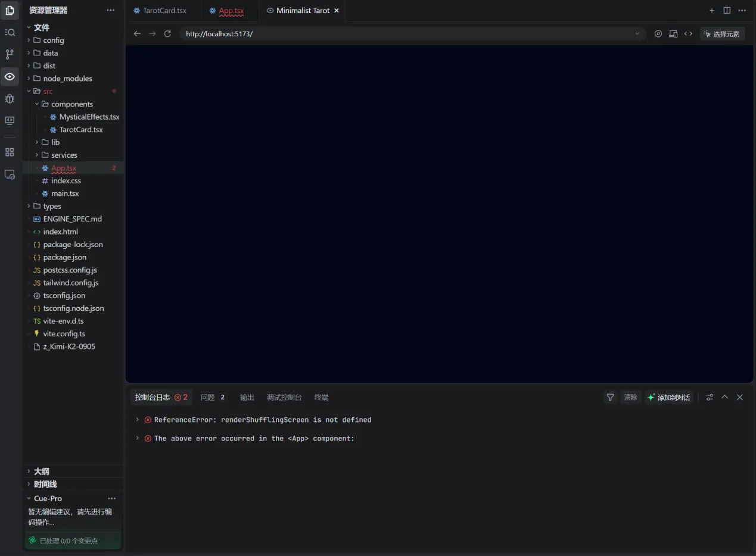The height and width of the screenshot is (556, 756).
Task: Open MysticalEffects.tsx in the file tree
Action: click(x=89, y=117)
